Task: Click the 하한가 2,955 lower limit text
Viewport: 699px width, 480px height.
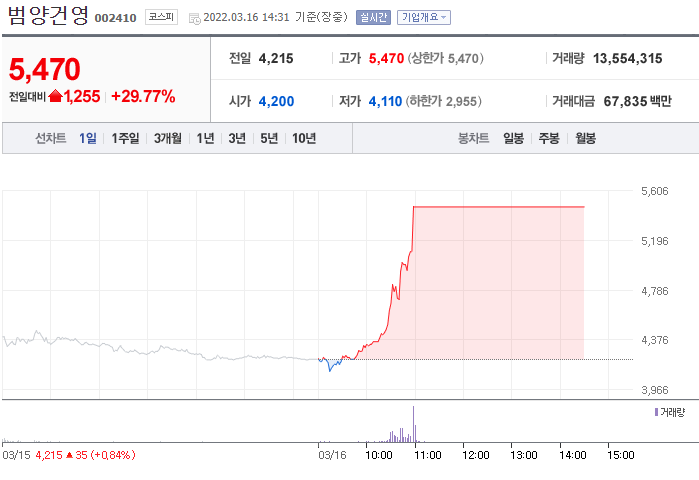Action: (444, 101)
